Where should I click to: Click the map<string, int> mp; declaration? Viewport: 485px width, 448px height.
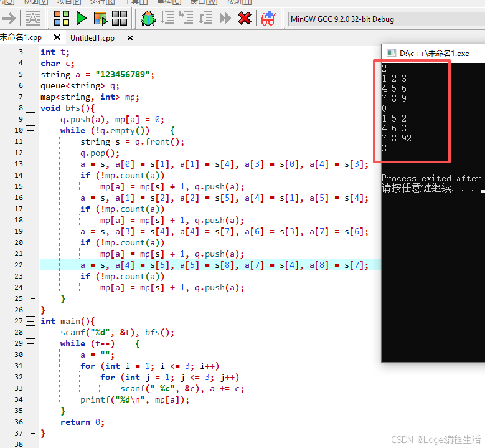pyautogui.click(x=90, y=97)
